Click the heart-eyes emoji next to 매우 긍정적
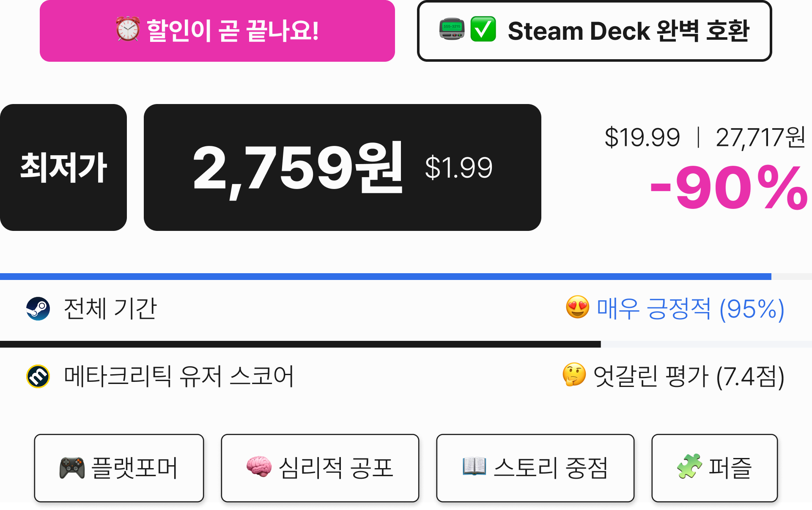 coord(578,307)
